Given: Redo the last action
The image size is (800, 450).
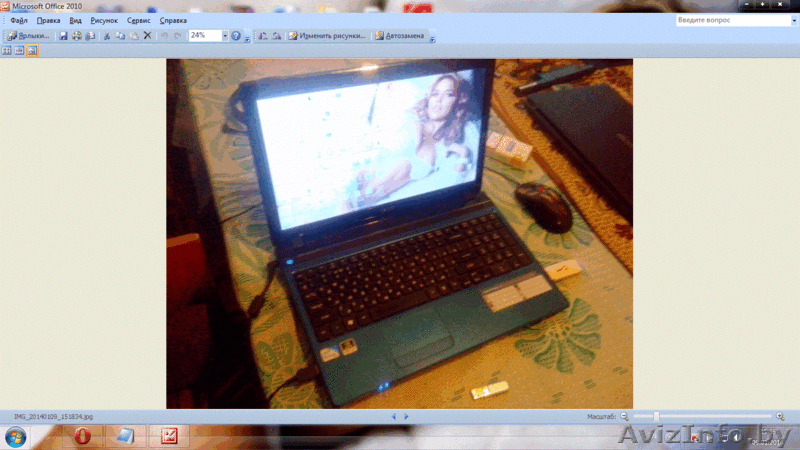Looking at the screenshot, I should coord(178,36).
